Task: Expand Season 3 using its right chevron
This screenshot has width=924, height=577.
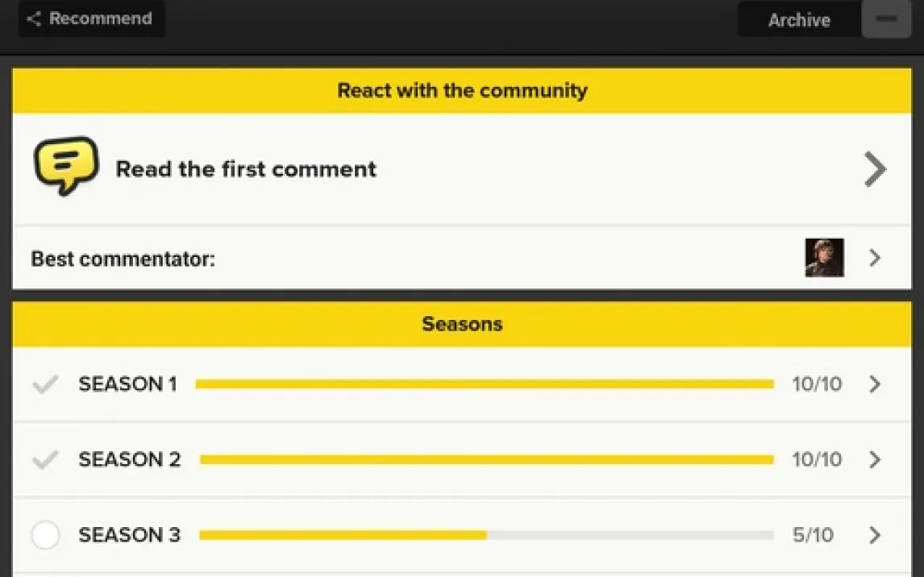Action: 875,535
